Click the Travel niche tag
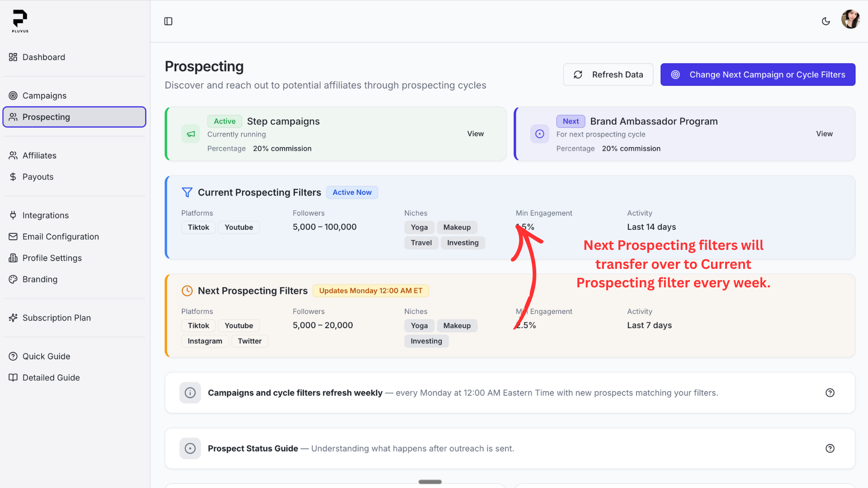 pyautogui.click(x=421, y=243)
